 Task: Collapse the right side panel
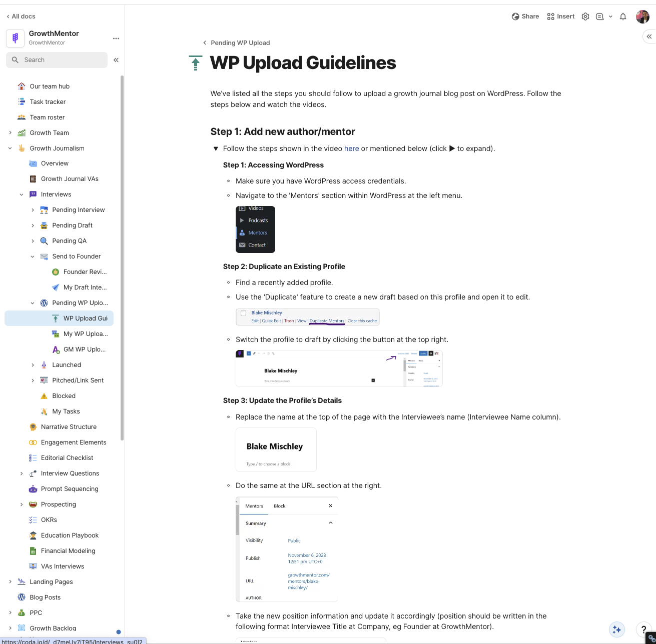(649, 36)
